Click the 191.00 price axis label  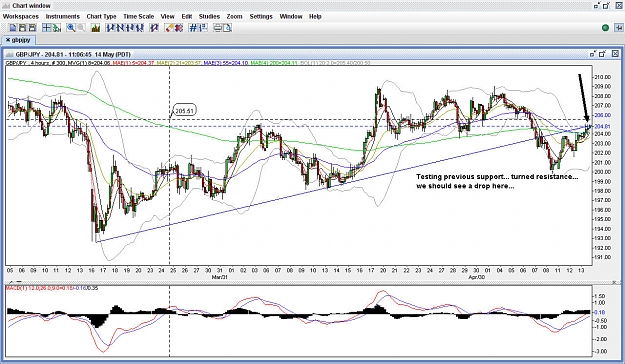(602, 257)
